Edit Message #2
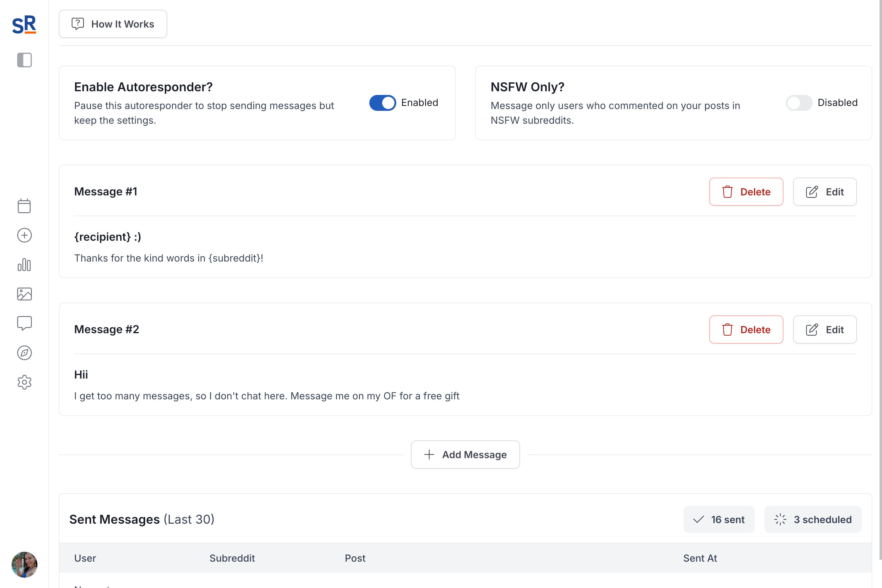Screen dimensions: 882x588 click(825, 330)
